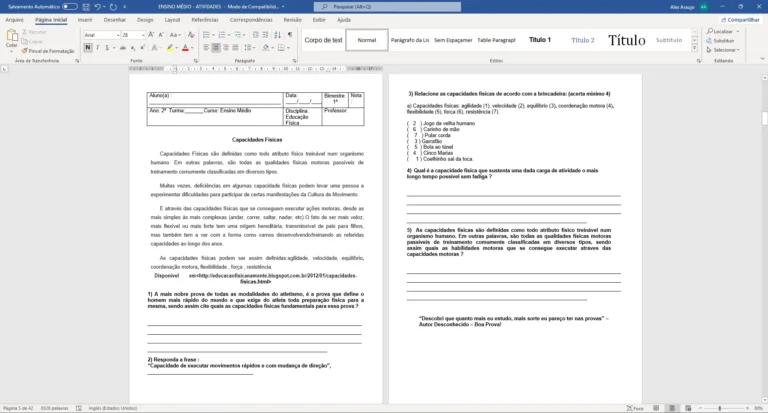The height and width of the screenshot is (413, 768).
Task: Align text to the right
Action: click(x=226, y=48)
